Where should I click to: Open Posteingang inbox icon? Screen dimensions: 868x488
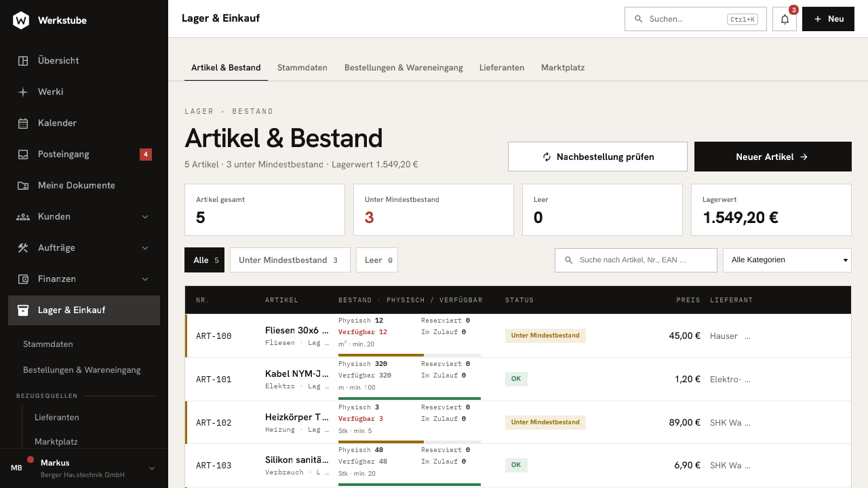(x=23, y=154)
